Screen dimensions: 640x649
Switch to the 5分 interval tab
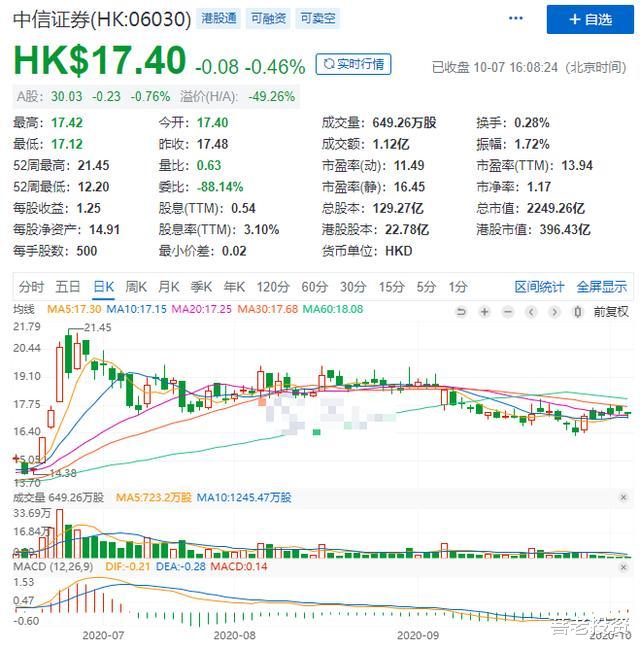(x=426, y=287)
